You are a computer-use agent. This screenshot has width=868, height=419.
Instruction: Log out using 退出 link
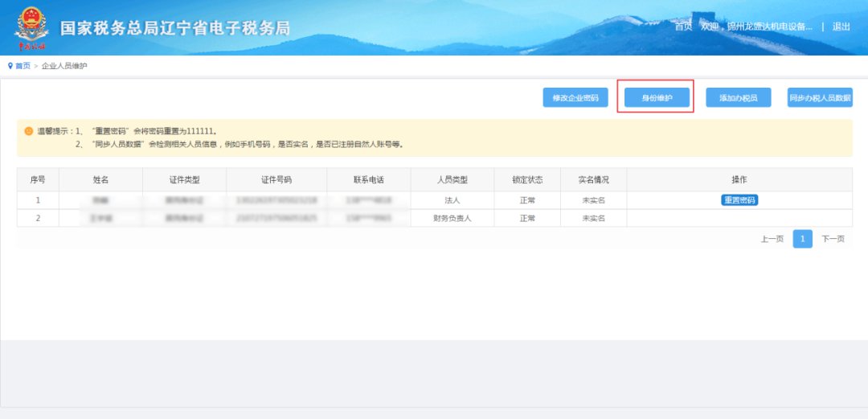click(841, 27)
